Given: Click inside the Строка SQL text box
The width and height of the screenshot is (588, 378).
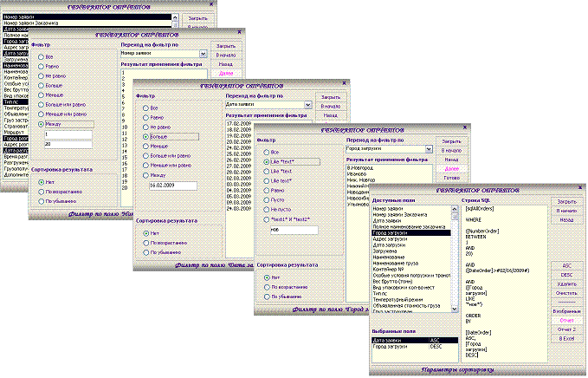Looking at the screenshot, I should (x=504, y=283).
